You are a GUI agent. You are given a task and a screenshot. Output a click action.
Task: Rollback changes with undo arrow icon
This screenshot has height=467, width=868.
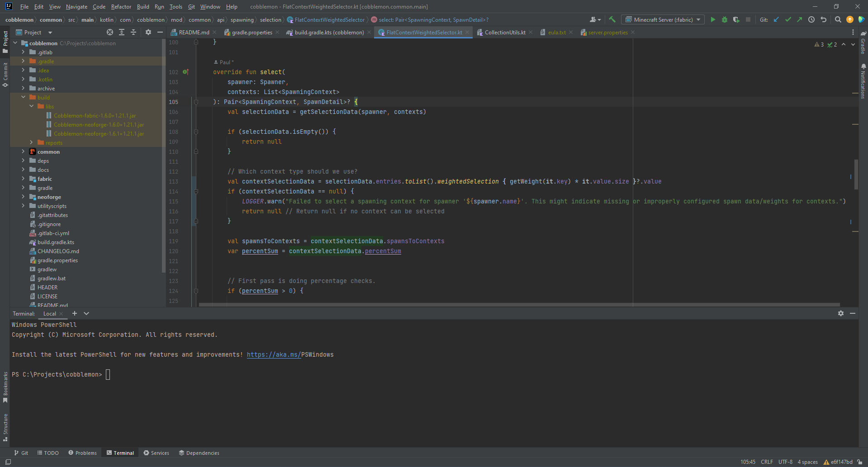click(823, 19)
